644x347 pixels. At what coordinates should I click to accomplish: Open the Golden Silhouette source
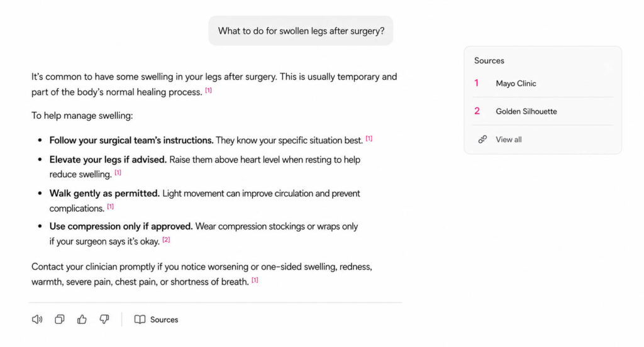[526, 111]
